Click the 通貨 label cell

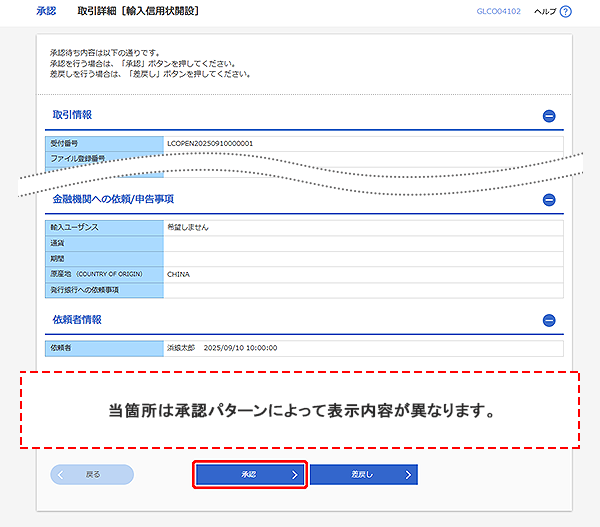tap(104, 243)
